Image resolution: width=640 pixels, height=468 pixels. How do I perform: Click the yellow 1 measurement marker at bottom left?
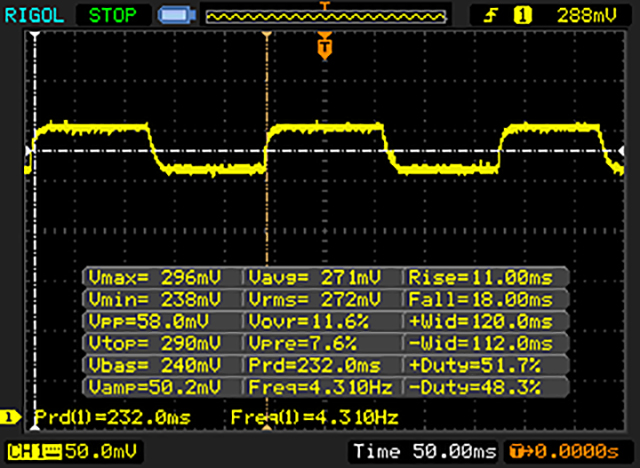coord(12,416)
